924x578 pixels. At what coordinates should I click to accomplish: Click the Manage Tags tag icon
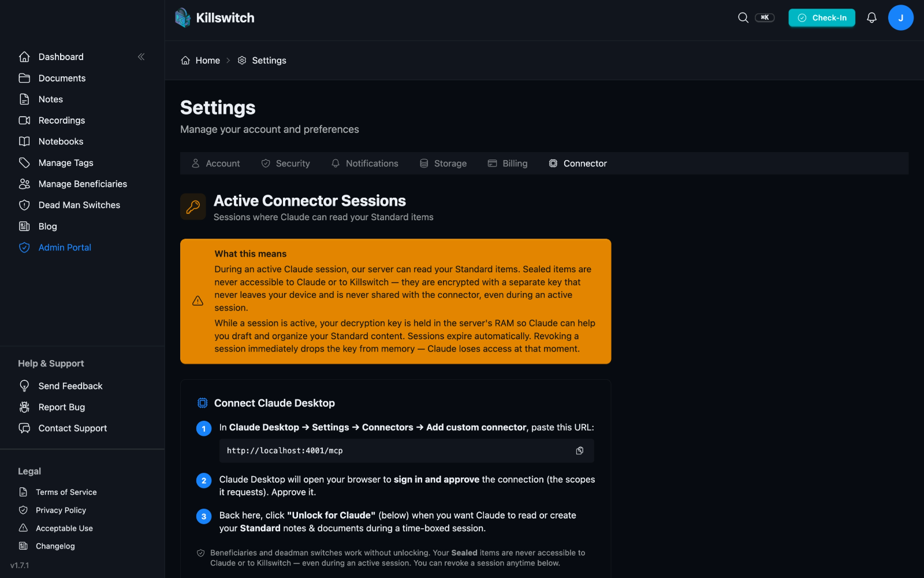[24, 163]
